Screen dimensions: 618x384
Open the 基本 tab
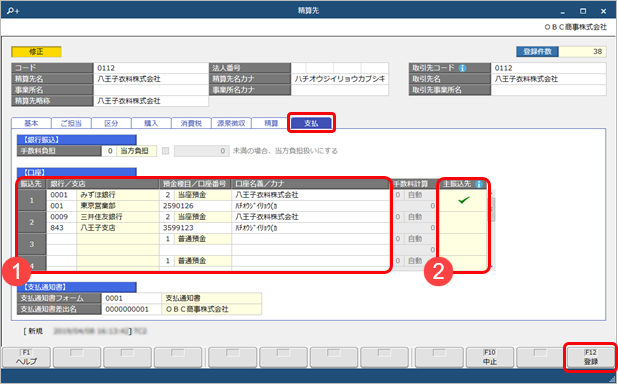coord(31,123)
